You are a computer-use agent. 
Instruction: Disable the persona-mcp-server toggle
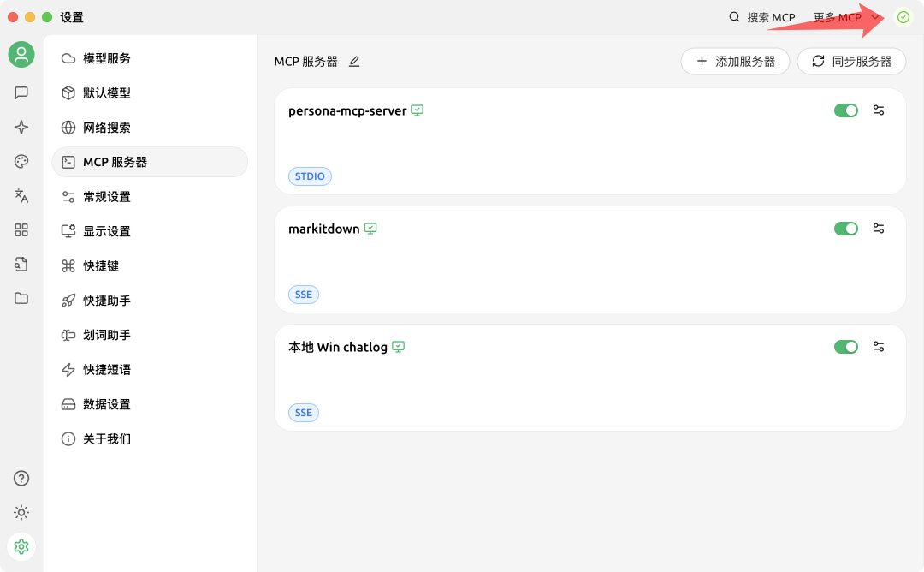[x=845, y=110]
